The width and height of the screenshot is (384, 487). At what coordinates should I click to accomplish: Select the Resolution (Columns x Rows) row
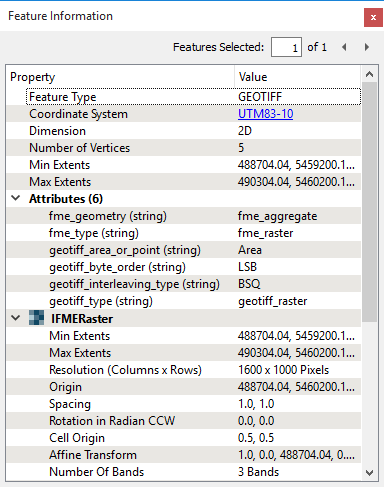tap(184, 370)
